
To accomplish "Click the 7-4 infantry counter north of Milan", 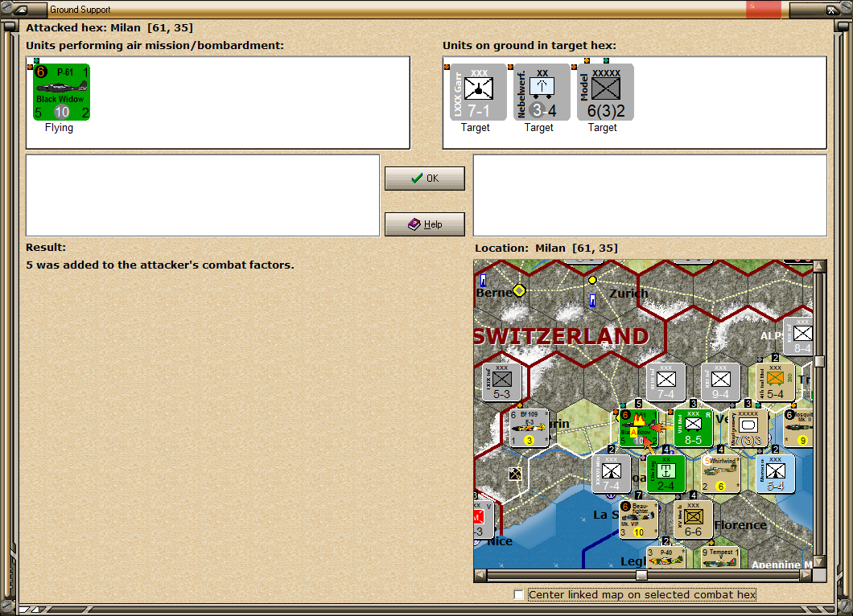I will (666, 382).
